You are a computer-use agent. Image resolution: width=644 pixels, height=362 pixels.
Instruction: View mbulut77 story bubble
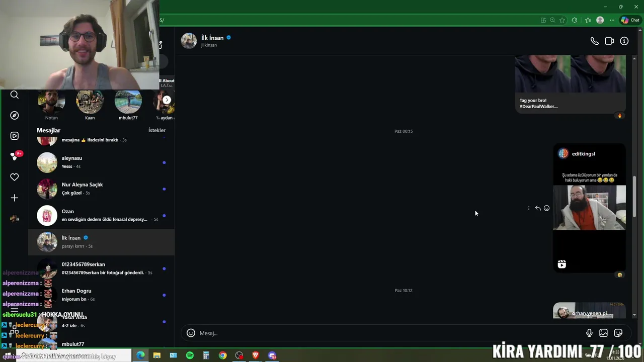point(128,102)
